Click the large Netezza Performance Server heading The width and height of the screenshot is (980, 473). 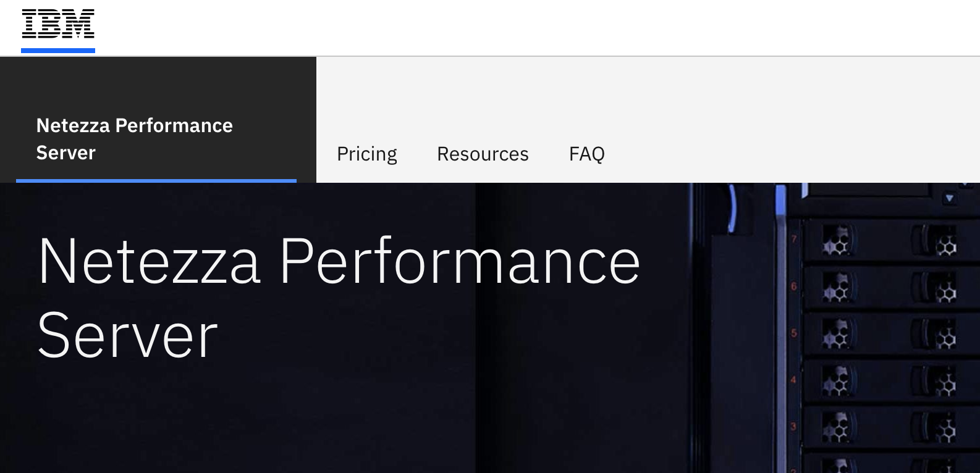[338, 298]
